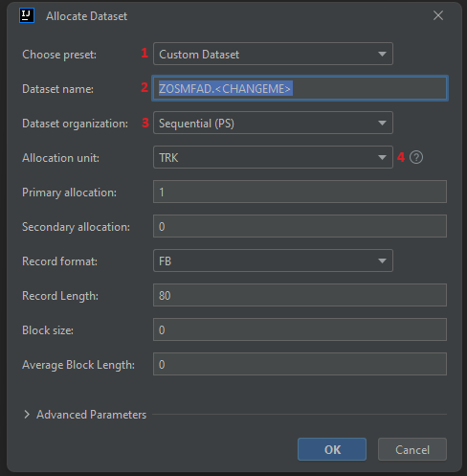Click the 'Dataset organization:' label
This screenshot has height=476, width=467.
coord(75,124)
